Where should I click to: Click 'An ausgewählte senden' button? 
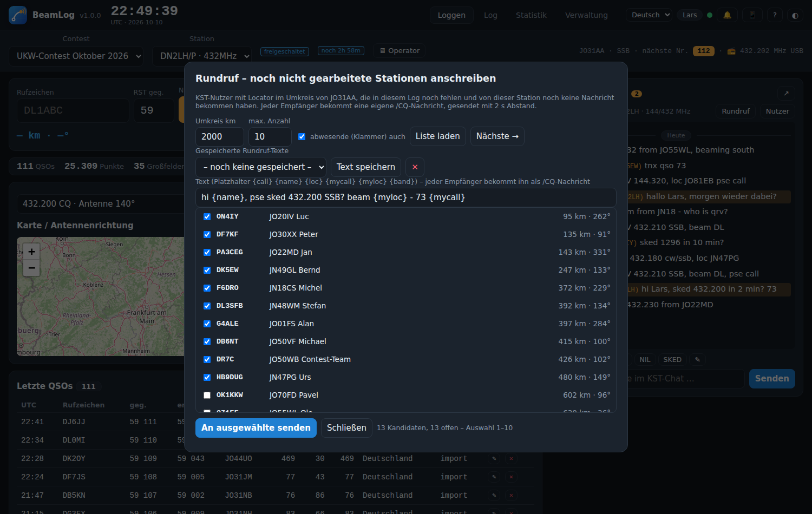(x=256, y=428)
